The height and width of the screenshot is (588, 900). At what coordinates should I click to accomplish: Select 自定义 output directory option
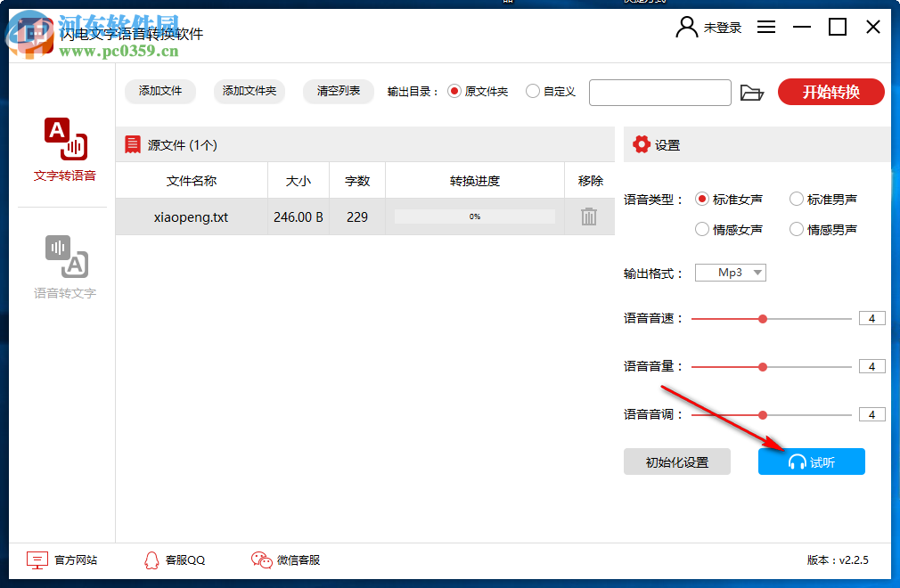[551, 91]
